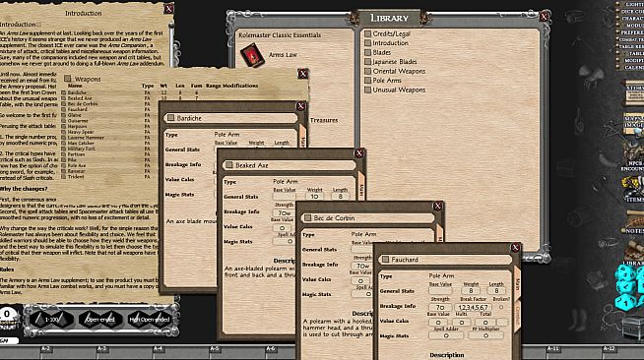
Task: Open Lighting from the sidebar list
Action: pyautogui.click(x=631, y=4)
